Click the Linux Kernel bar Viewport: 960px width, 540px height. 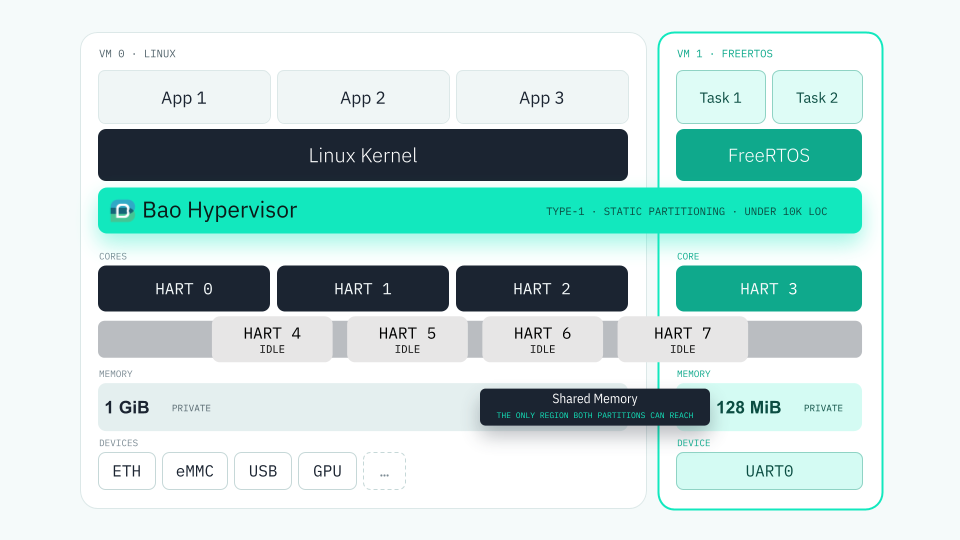363,155
